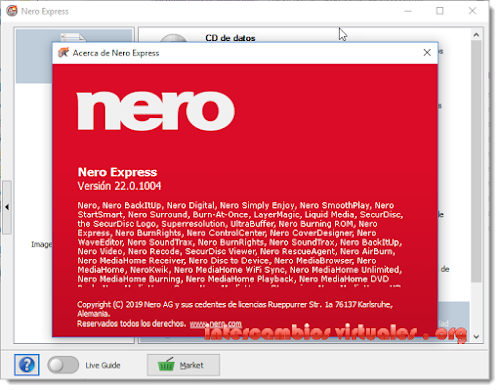Click the Versión 22.0.1004 text
This screenshot has width=500, height=390.
(119, 186)
